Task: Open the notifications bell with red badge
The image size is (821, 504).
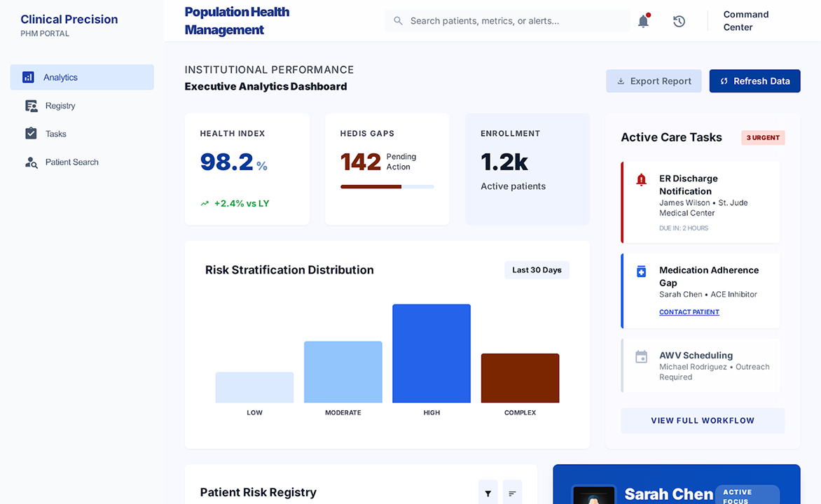Action: pyautogui.click(x=642, y=21)
